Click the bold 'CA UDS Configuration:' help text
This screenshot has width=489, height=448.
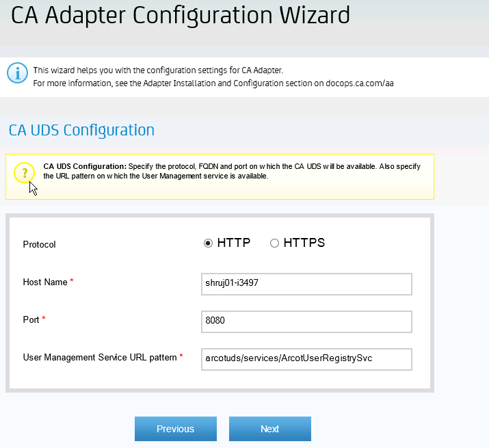point(85,166)
